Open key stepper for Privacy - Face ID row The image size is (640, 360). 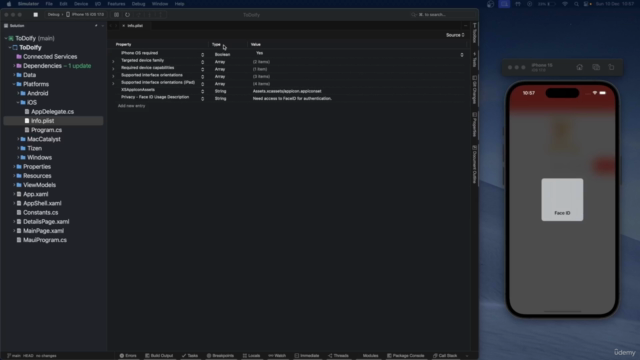point(202,98)
